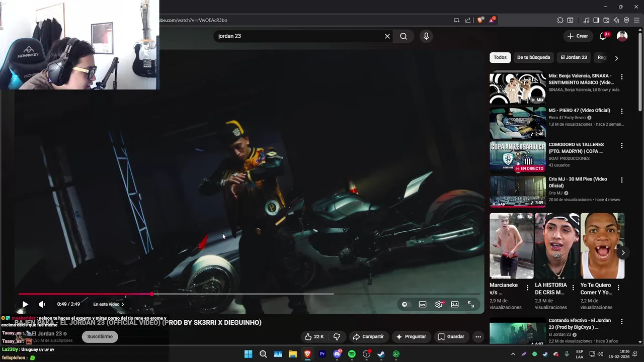The height and width of the screenshot is (362, 644).
Task: Open COMODORO vs TALLERES live thumbnail
Action: [518, 156]
